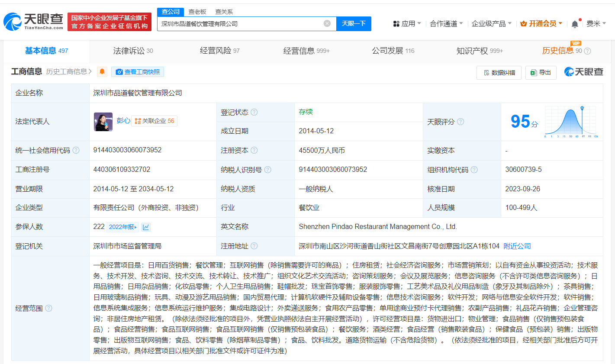This screenshot has height=364, width=615.
Task: Click the 天眼评分 score distribution chart
Action: (571, 122)
